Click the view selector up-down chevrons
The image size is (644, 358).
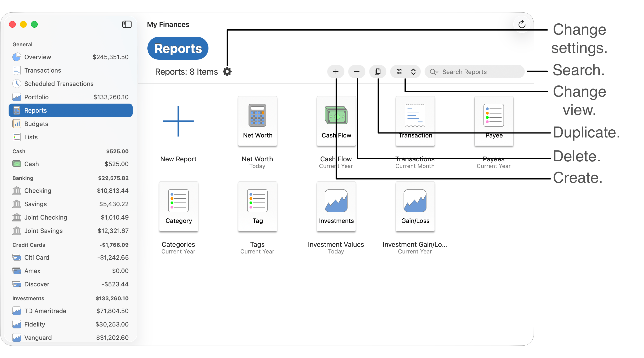coord(413,72)
